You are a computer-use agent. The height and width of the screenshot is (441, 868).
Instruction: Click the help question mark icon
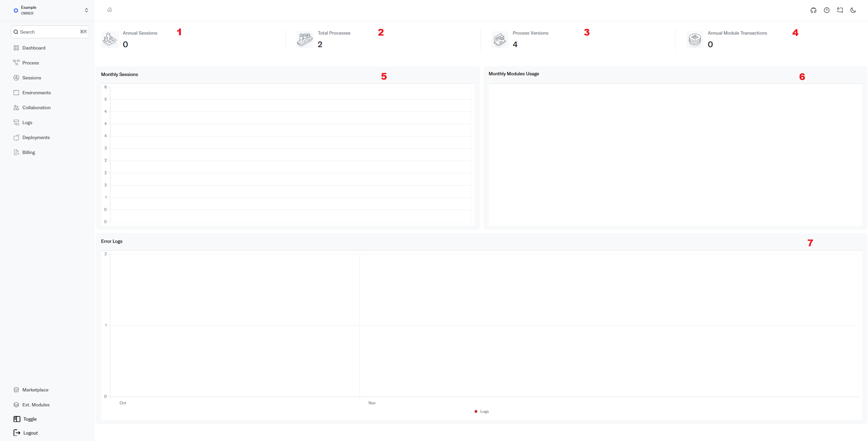(827, 10)
